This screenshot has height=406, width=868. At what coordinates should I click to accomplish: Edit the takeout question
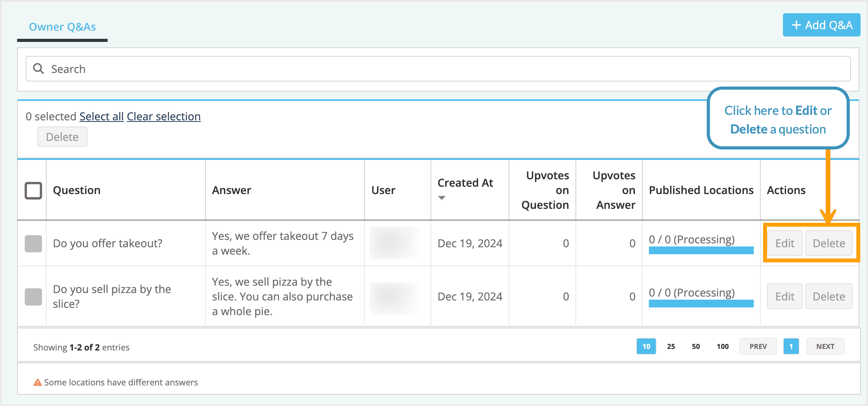[x=784, y=243]
